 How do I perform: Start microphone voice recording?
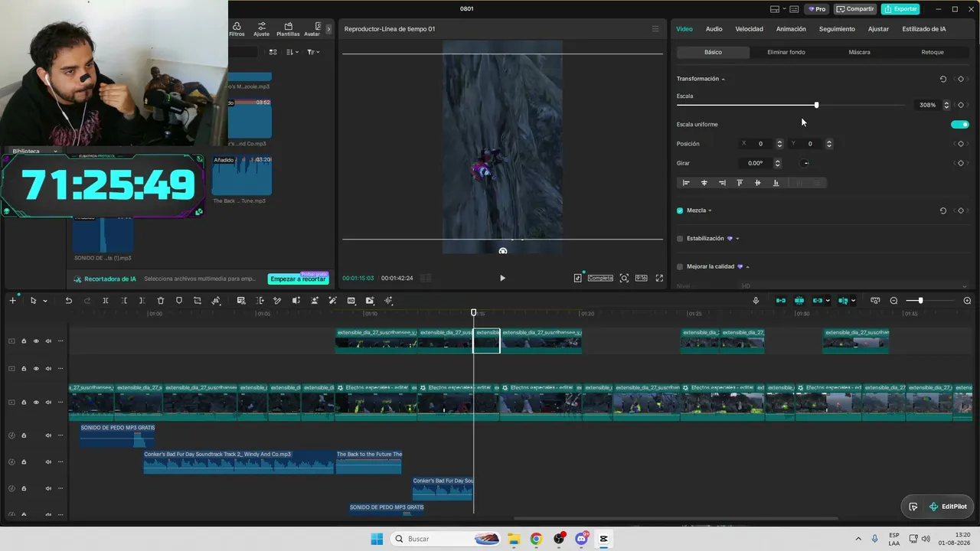click(x=756, y=301)
